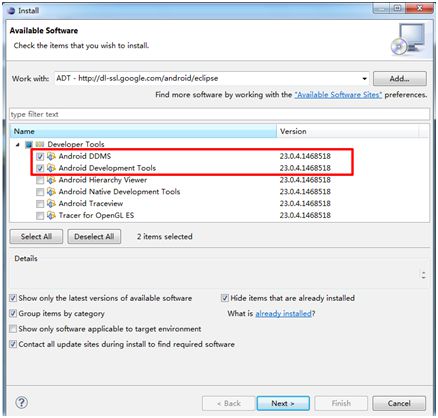The height and width of the screenshot is (418, 438).
Task: Toggle Show only the latest versions checkbox
Action: pyautogui.click(x=13, y=298)
